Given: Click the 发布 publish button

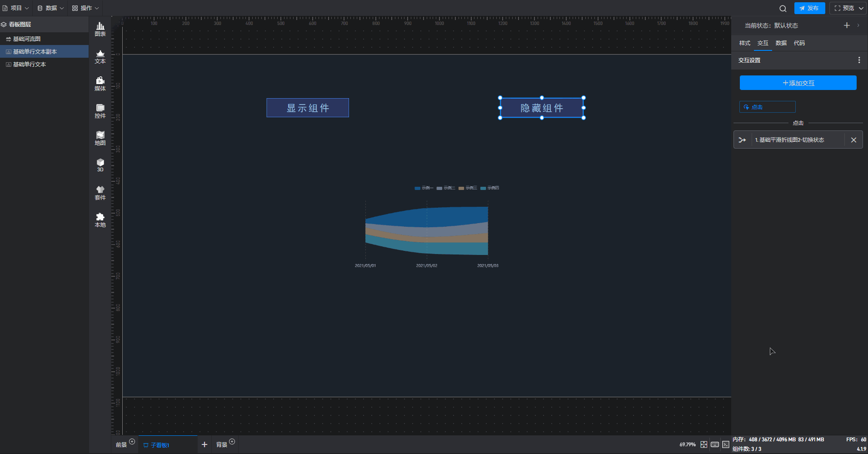Looking at the screenshot, I should click(809, 8).
